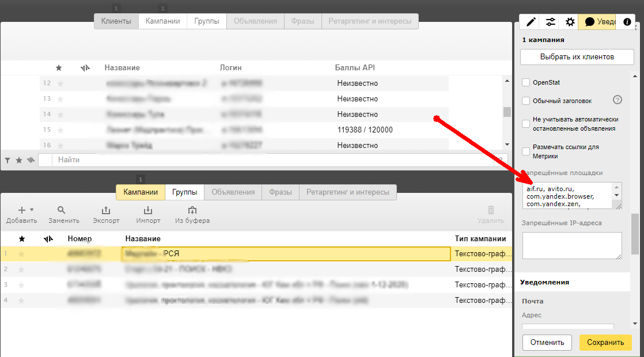Open Объявления tab in bottom panel
Viewport: 644px width, 357px height.
[233, 192]
